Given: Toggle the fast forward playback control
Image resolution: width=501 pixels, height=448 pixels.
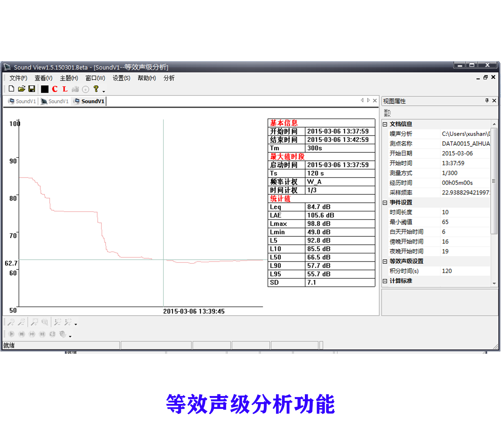Looking at the screenshot, I should point(32,334).
